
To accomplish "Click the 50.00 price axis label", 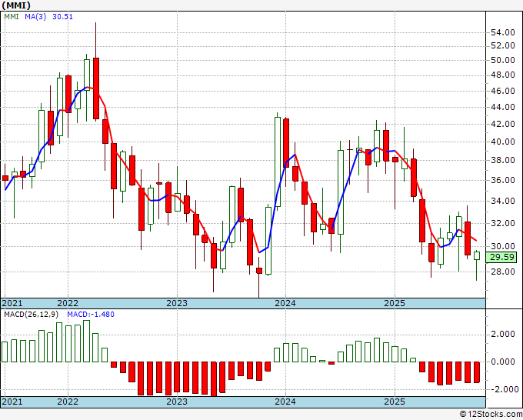I will [x=503, y=60].
